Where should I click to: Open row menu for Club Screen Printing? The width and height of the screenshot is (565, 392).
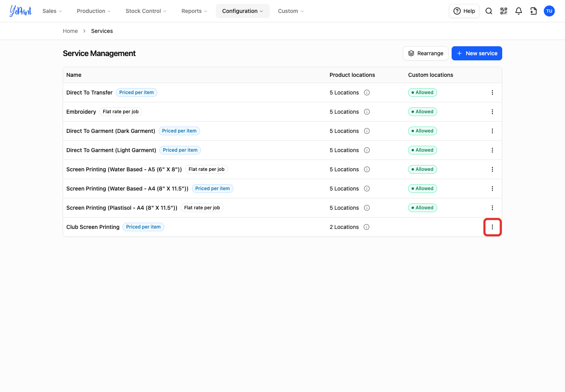tap(492, 227)
